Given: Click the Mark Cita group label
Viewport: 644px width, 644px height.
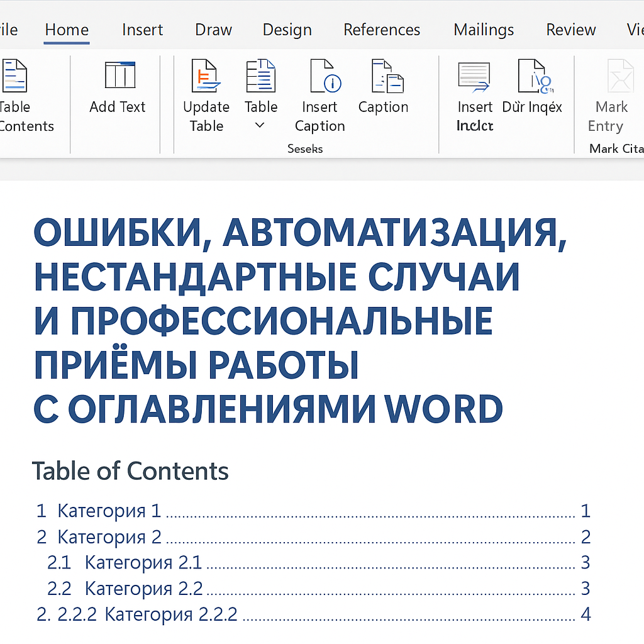Looking at the screenshot, I should click(x=616, y=148).
